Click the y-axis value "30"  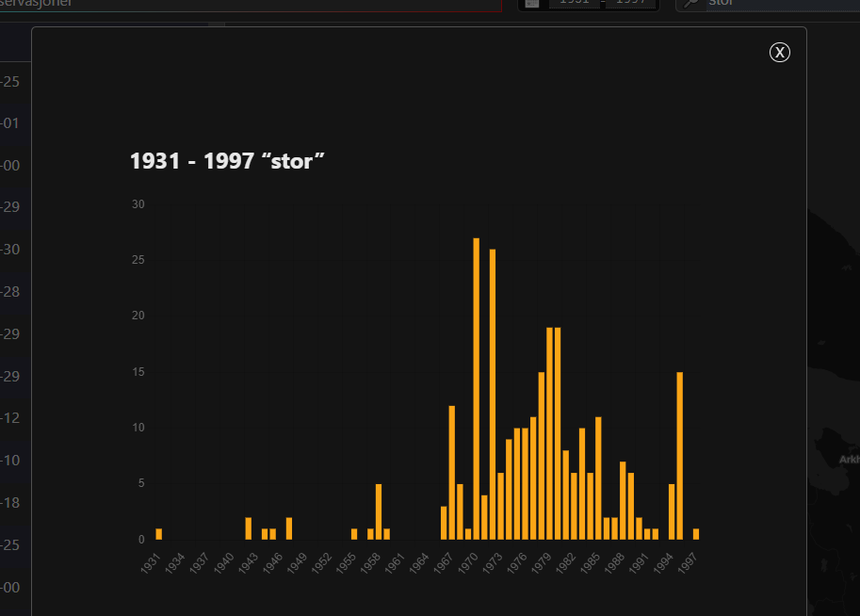[138, 204]
